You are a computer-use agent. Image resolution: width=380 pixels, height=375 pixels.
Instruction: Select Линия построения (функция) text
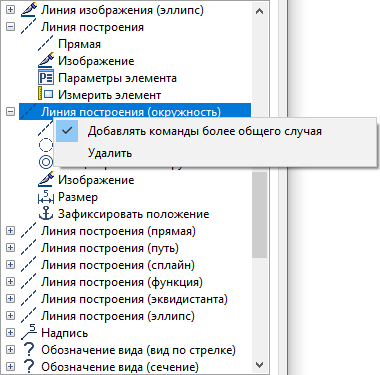point(122,282)
